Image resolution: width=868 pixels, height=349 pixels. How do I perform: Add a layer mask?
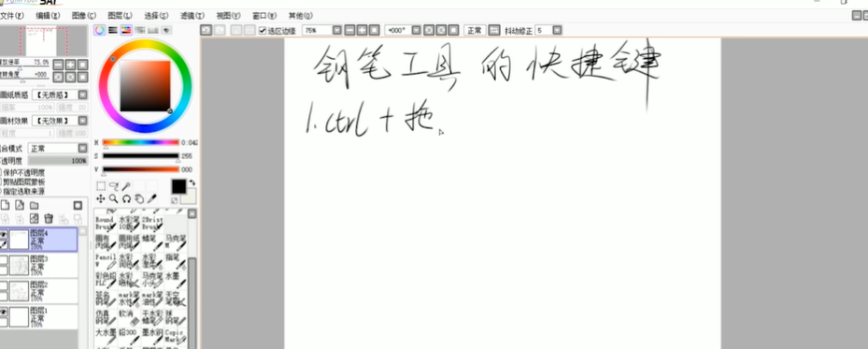coord(78,206)
